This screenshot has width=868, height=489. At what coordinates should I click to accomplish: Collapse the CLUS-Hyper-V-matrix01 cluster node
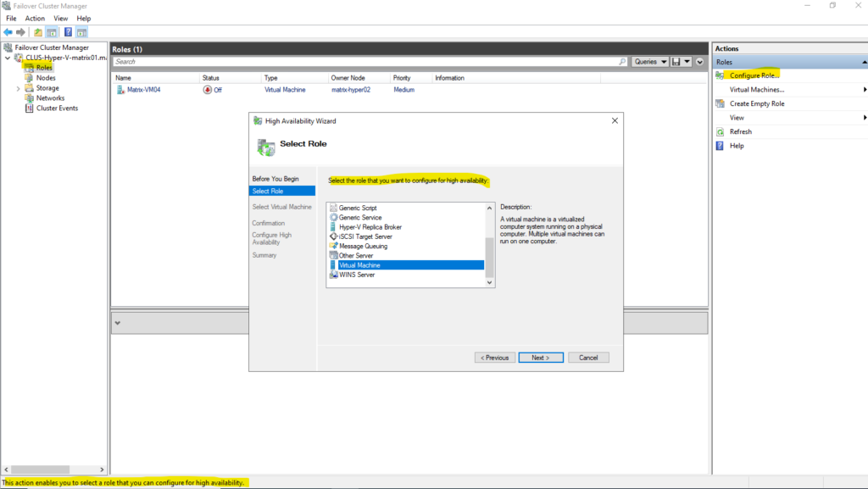(8, 58)
